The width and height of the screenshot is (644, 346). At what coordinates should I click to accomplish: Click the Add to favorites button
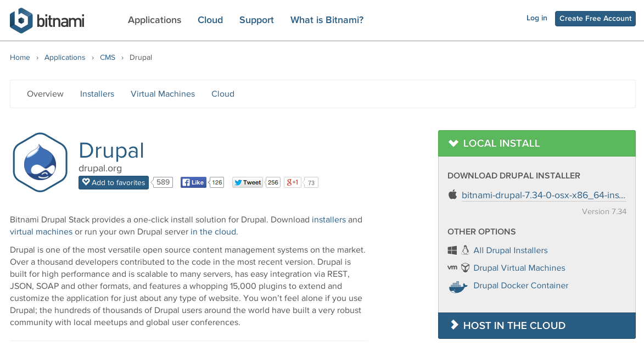114,182
